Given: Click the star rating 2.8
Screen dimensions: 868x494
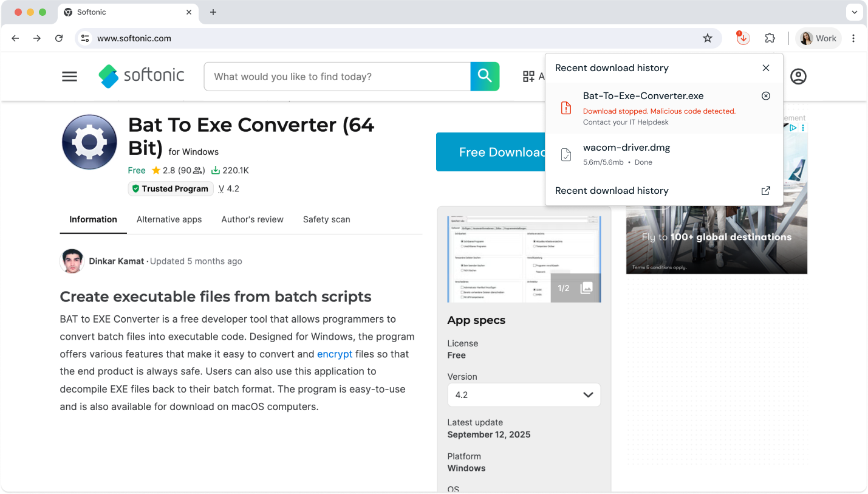Looking at the screenshot, I should click(163, 171).
